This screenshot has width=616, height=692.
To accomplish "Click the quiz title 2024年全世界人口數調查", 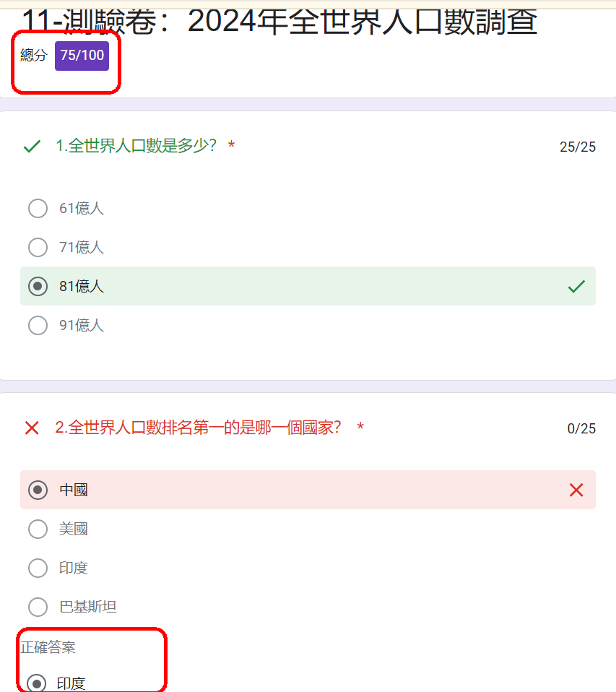I will point(361,22).
